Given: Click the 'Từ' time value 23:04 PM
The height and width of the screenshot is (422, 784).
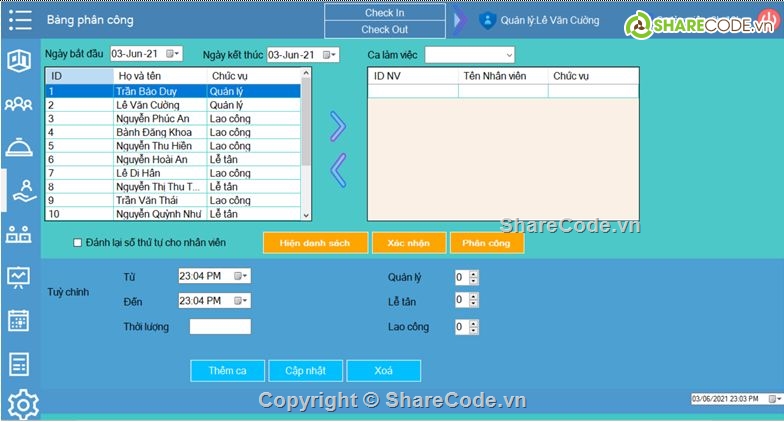Looking at the screenshot, I should coord(200,276).
